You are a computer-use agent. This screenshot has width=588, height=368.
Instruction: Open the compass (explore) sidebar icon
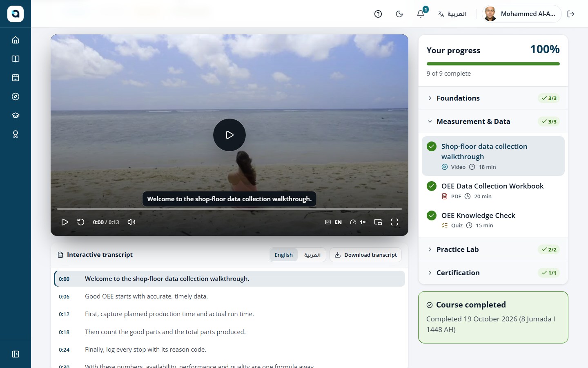(16, 96)
